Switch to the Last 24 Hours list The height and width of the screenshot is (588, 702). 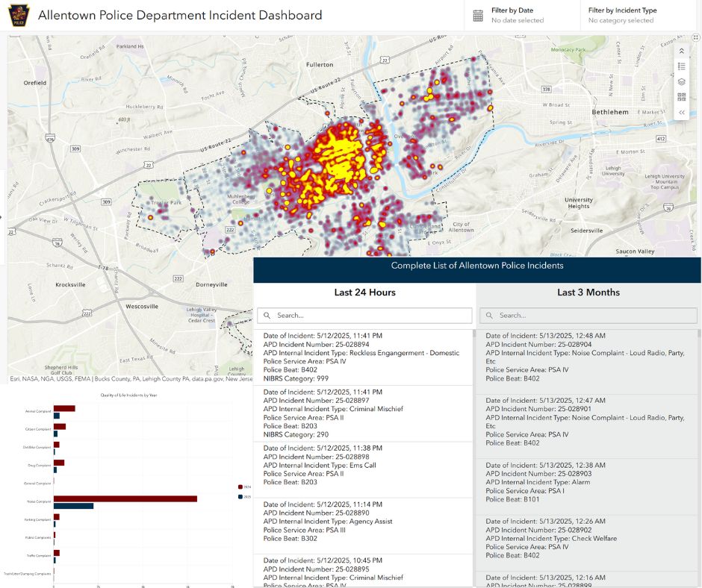tap(364, 293)
